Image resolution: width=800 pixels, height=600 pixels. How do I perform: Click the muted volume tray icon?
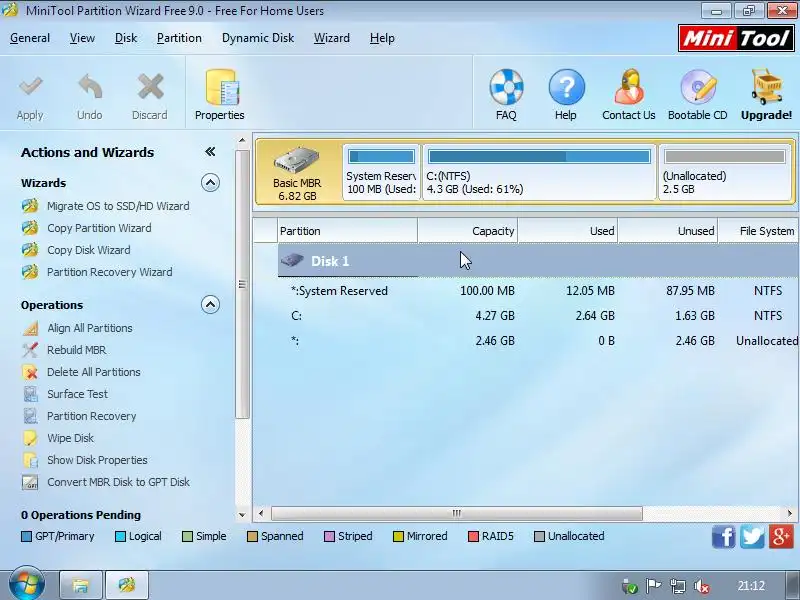(702, 586)
